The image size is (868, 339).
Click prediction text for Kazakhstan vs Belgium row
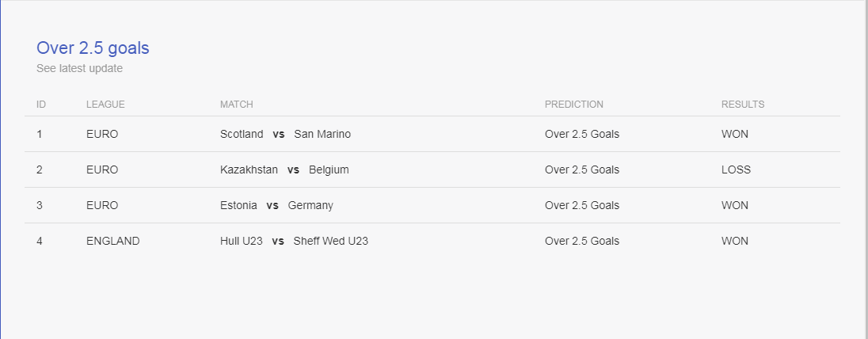click(582, 169)
